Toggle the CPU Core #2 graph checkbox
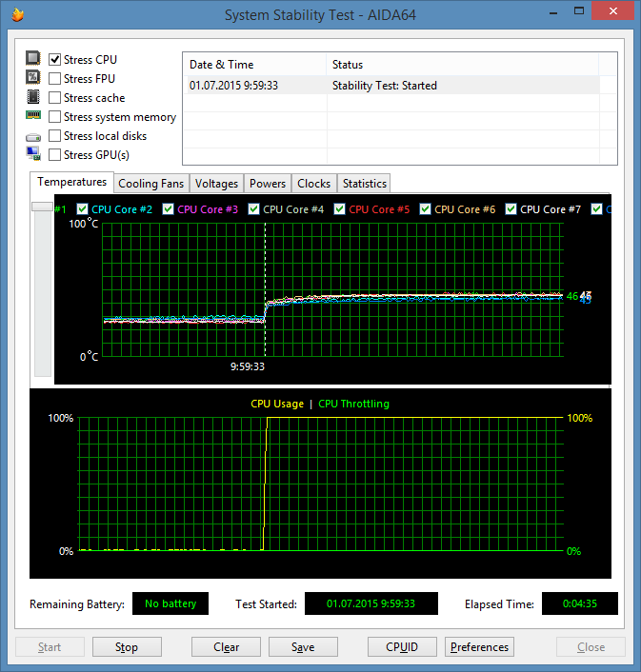 82,209
